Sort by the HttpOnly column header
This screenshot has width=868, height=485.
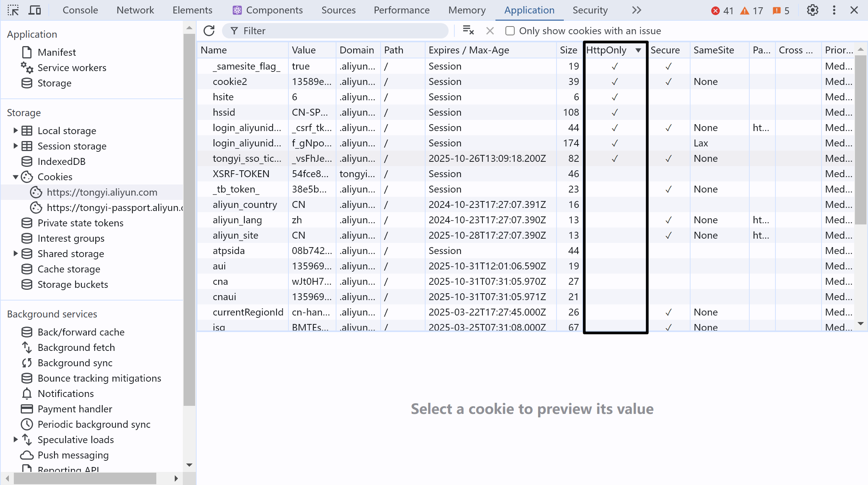[x=607, y=50]
